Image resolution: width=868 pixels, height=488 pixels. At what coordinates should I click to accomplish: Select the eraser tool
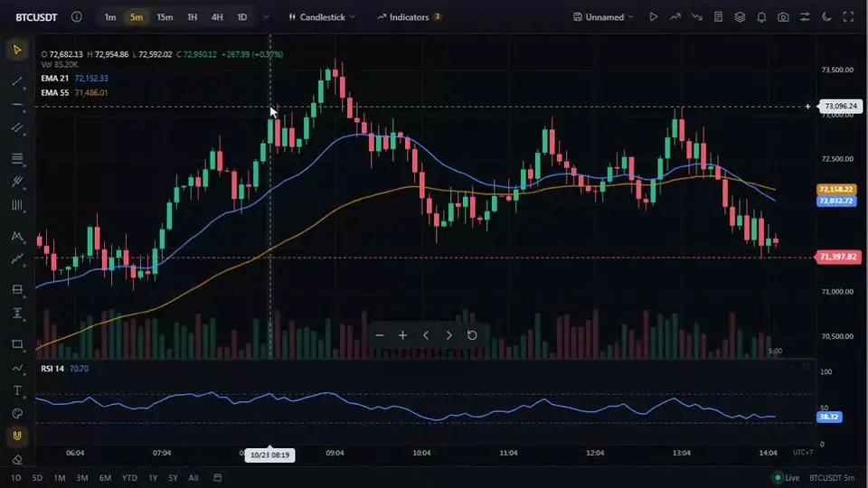17,459
